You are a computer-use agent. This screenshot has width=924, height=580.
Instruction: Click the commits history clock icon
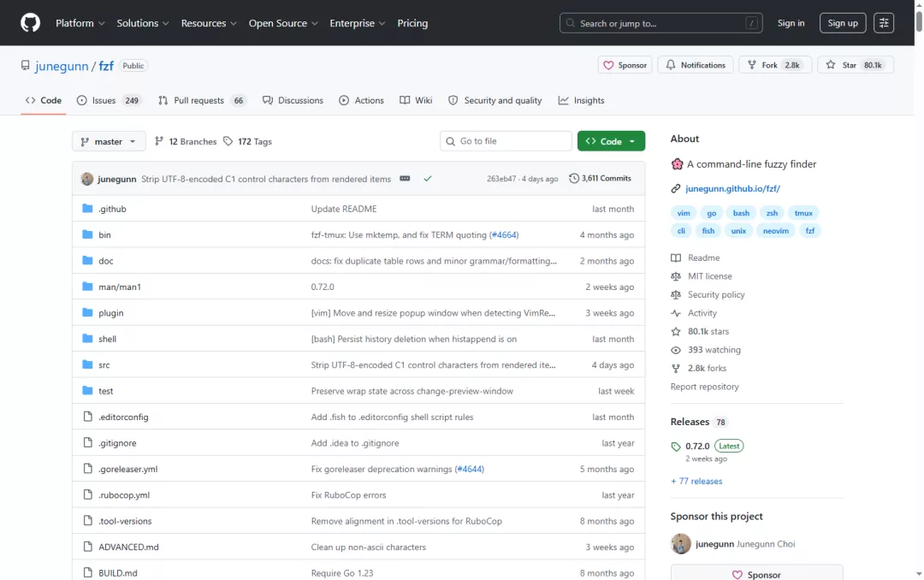(573, 178)
